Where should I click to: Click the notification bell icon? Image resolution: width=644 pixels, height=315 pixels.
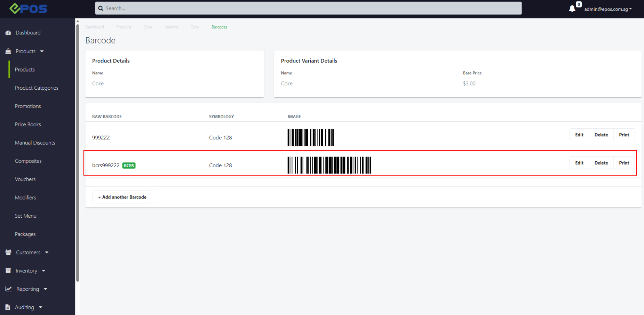tap(572, 9)
